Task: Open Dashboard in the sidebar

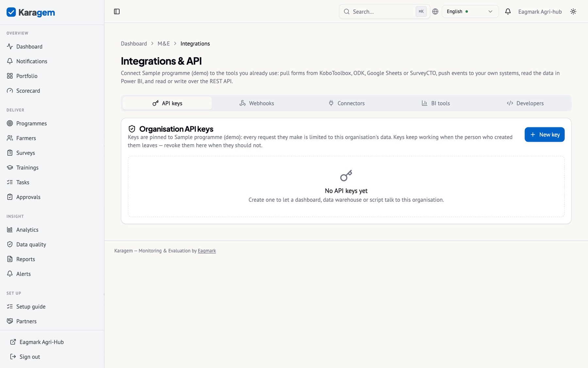Action: [x=52, y=46]
